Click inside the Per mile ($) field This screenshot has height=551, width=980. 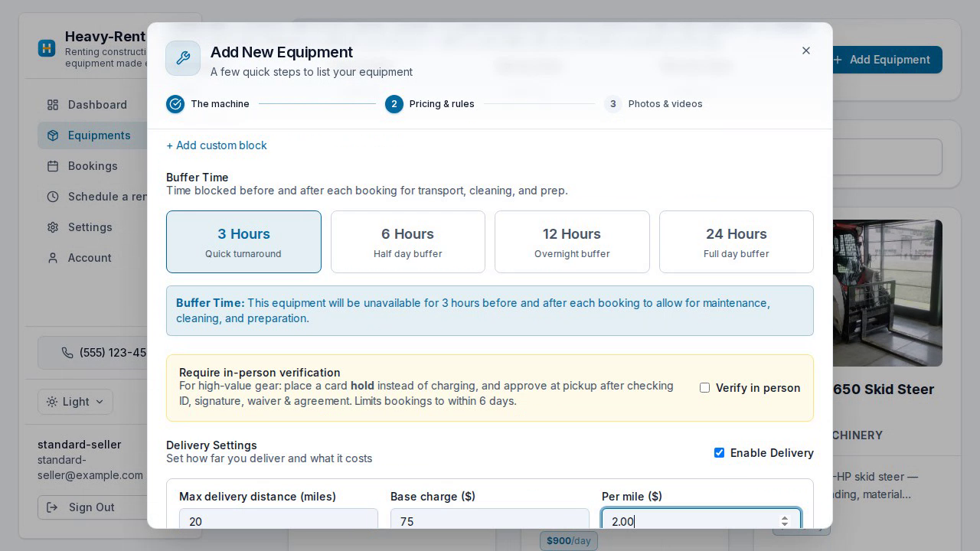[x=701, y=520]
